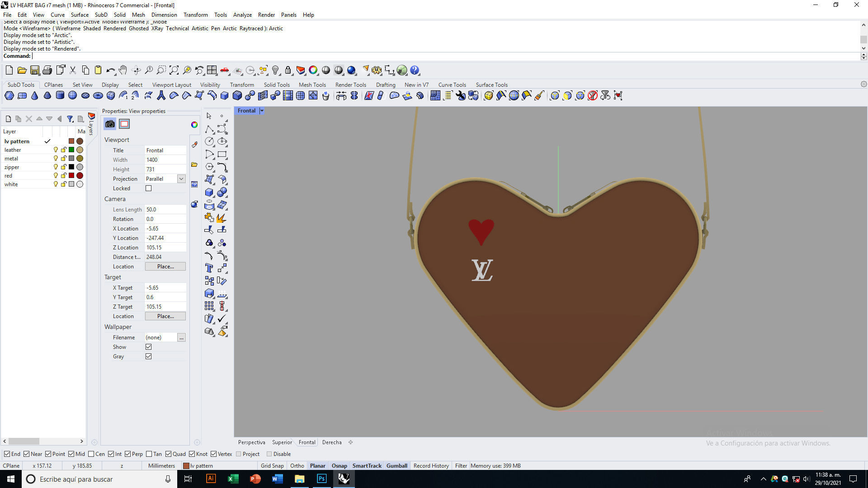Select the SubD Cylinder tool
Image resolution: width=868 pixels, height=488 pixels.
(60, 95)
